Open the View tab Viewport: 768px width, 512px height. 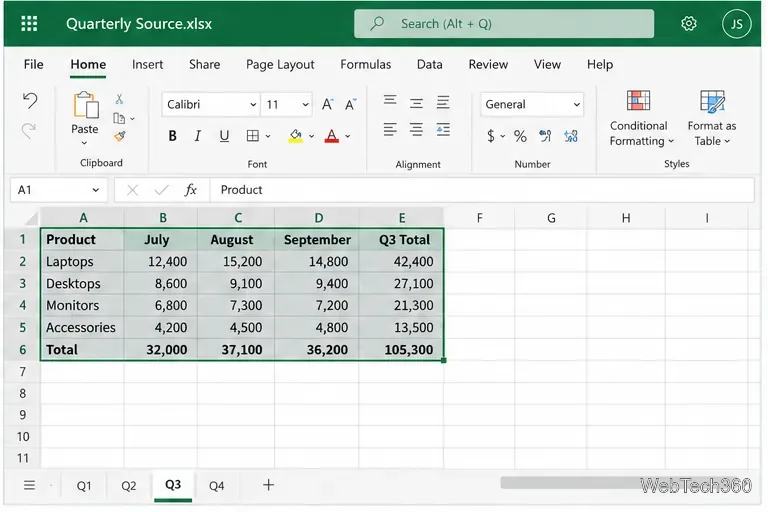[x=547, y=64]
